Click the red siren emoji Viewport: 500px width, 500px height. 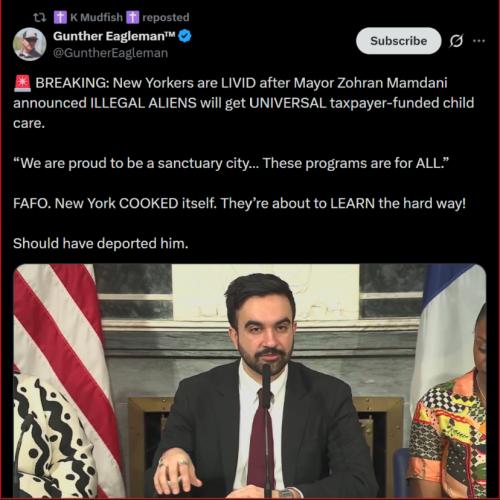coord(22,83)
